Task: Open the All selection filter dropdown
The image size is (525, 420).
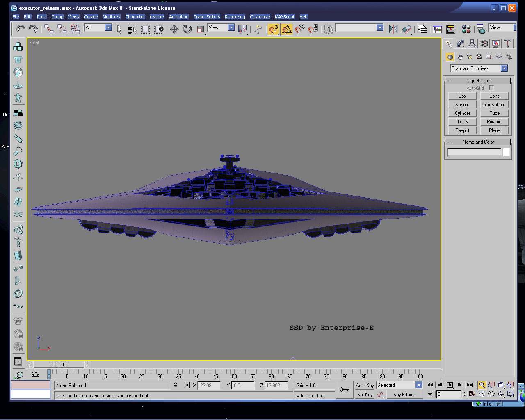Action: click(x=98, y=27)
